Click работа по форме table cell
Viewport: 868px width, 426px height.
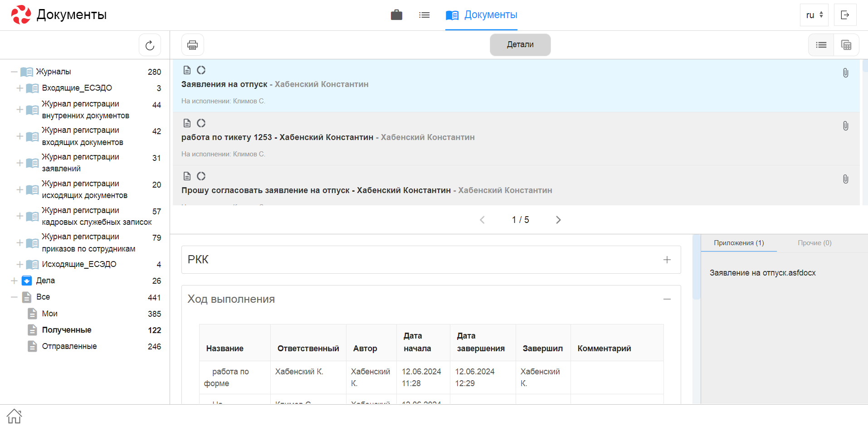pyautogui.click(x=235, y=378)
